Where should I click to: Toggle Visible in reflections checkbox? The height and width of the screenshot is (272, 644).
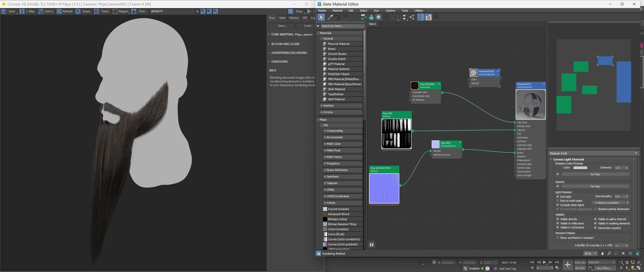tap(558, 223)
